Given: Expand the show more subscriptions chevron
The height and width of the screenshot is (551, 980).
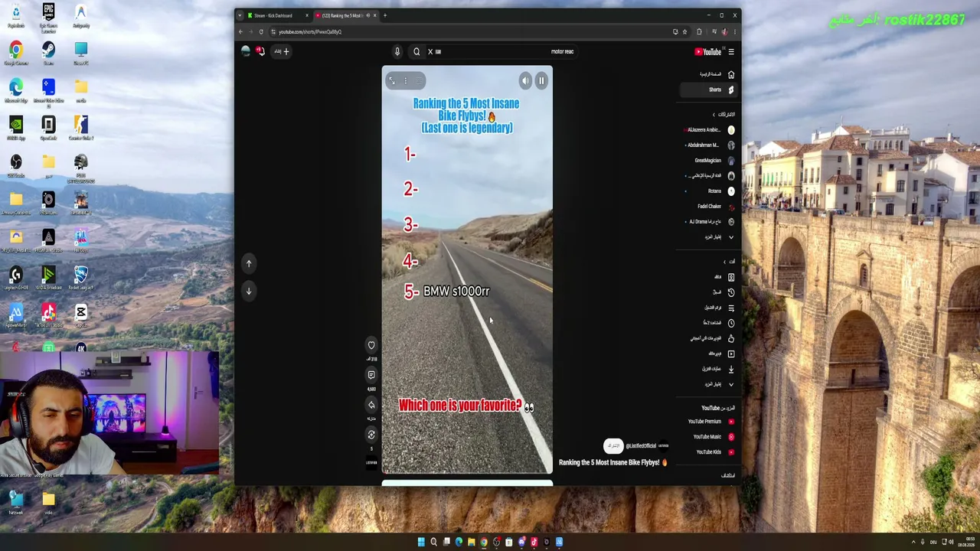Looking at the screenshot, I should (731, 237).
